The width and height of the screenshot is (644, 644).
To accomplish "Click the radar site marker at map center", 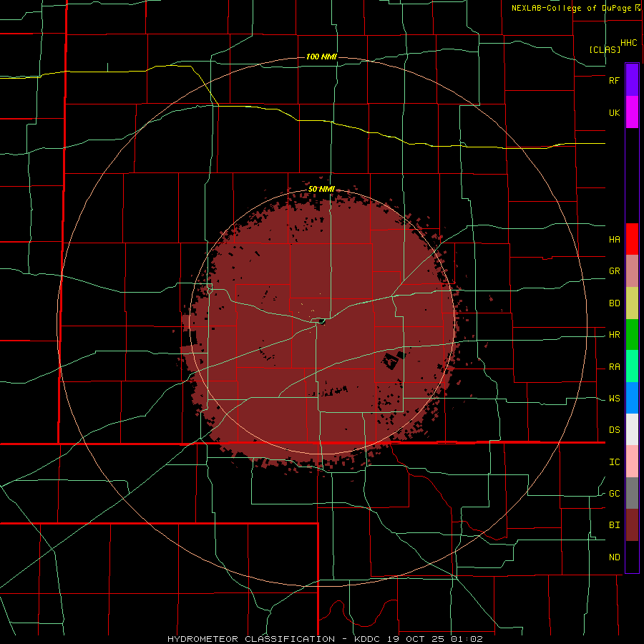I will [x=321, y=321].
